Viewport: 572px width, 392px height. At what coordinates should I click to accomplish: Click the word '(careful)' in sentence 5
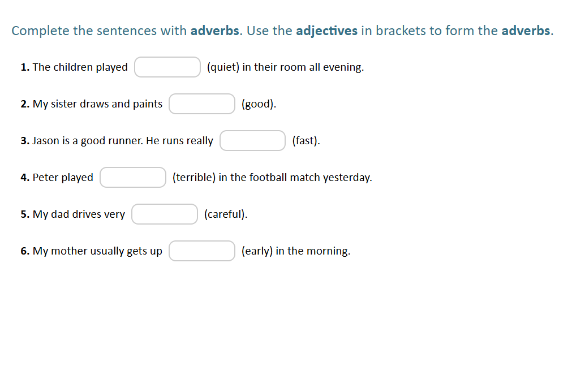[225, 214]
